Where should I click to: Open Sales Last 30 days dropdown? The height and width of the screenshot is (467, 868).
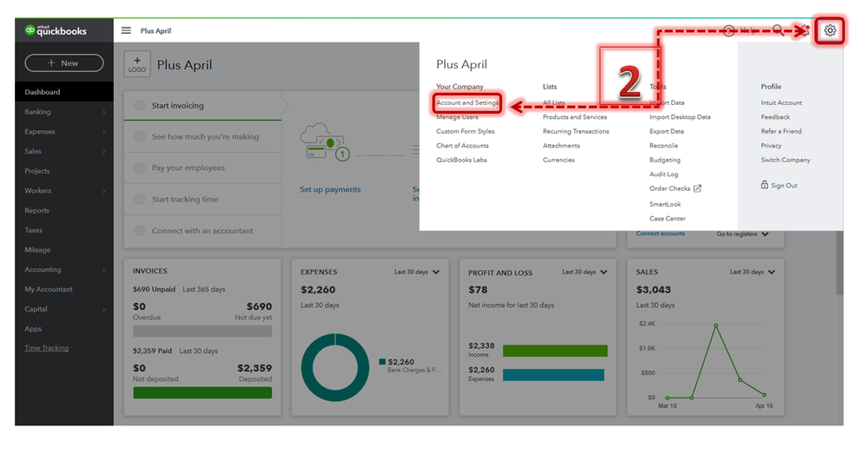coord(752,273)
